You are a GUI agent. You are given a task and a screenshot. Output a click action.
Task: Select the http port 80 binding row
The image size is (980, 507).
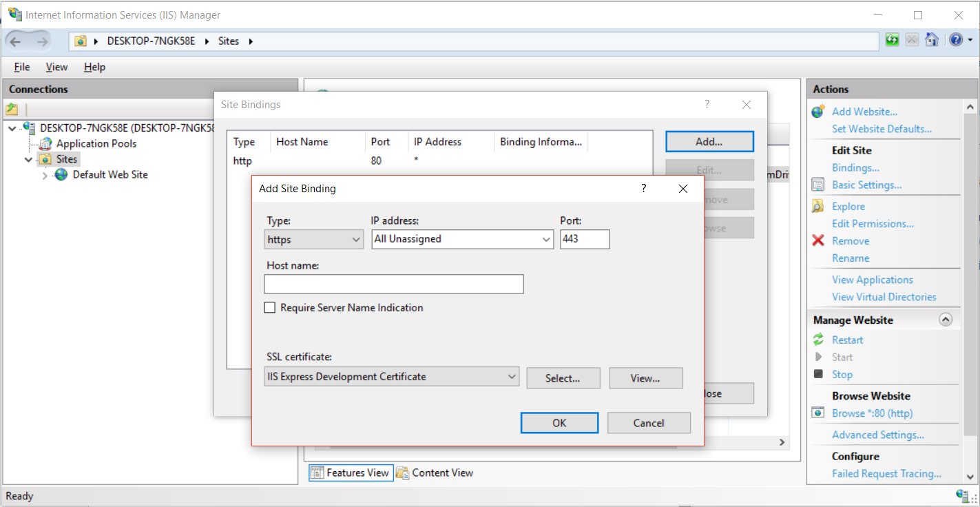(x=439, y=161)
